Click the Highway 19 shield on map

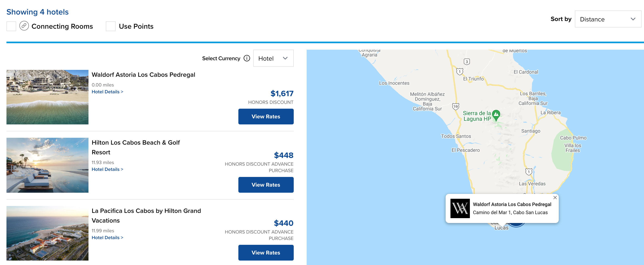(x=456, y=106)
